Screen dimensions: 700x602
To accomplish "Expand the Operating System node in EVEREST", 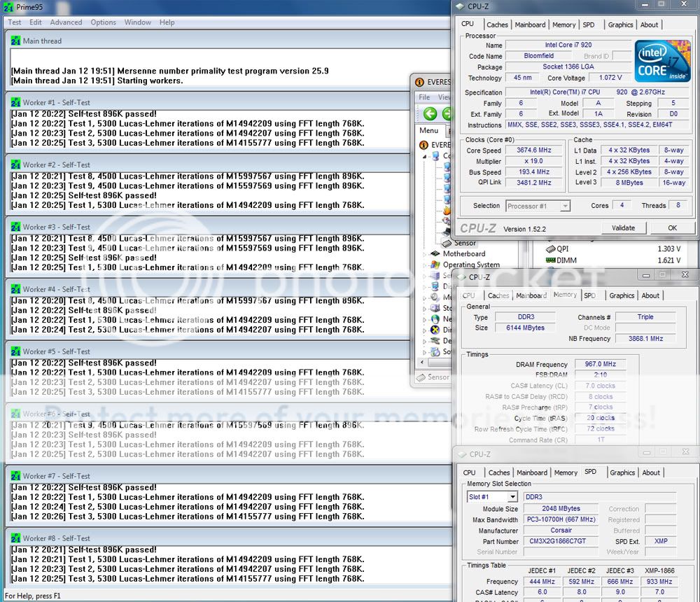I will coord(425,265).
